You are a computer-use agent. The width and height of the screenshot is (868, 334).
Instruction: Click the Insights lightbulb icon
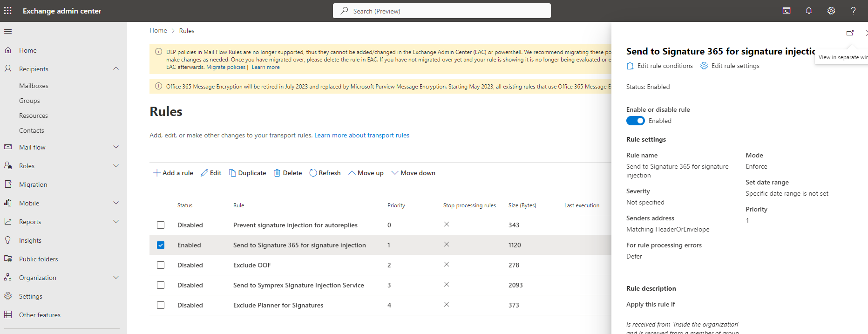(x=8, y=240)
